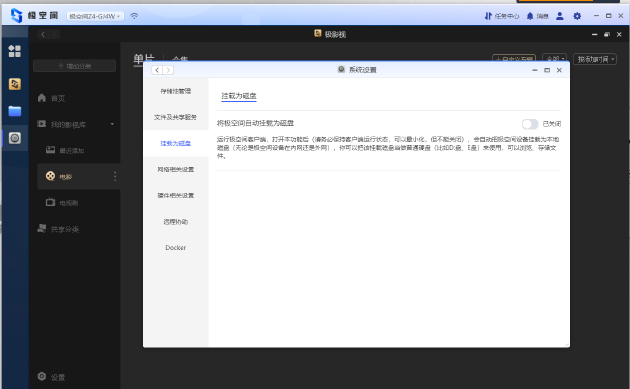Open the orange 极影视 app in dock
The height and width of the screenshot is (389, 630).
(x=15, y=84)
